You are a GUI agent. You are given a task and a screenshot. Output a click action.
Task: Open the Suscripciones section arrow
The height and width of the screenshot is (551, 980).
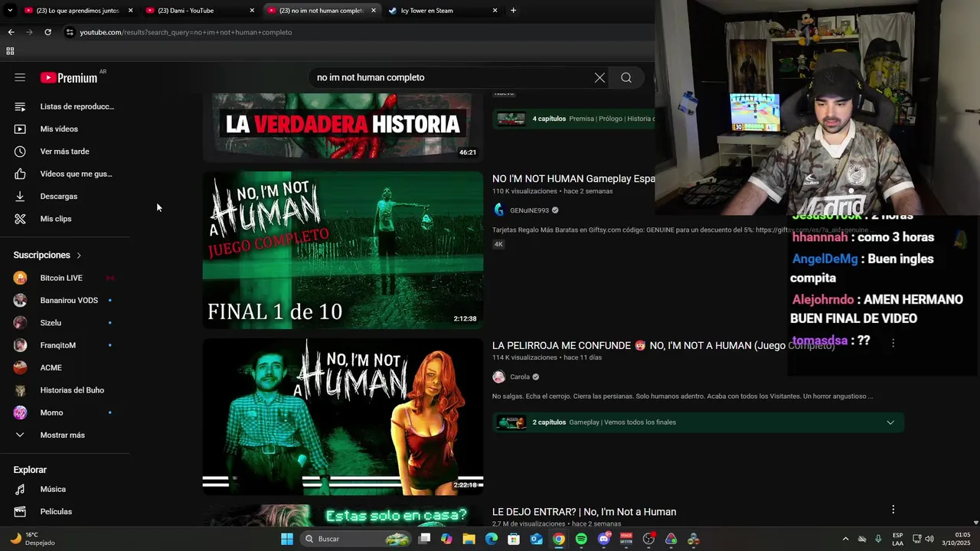78,255
